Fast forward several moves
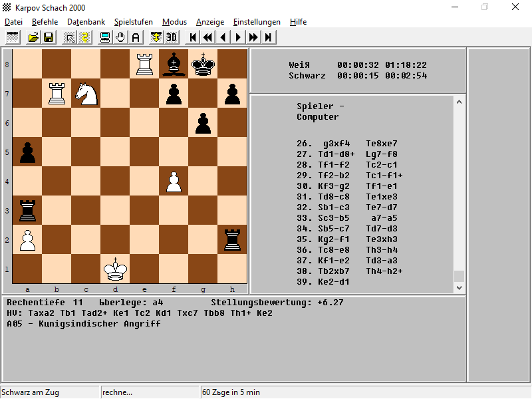532x399 pixels. pyautogui.click(x=253, y=37)
